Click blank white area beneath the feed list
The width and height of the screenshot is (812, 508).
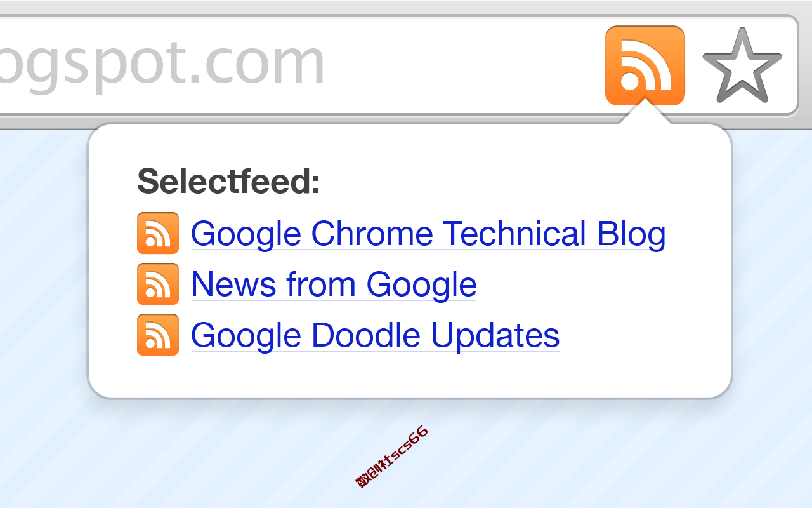click(410, 376)
